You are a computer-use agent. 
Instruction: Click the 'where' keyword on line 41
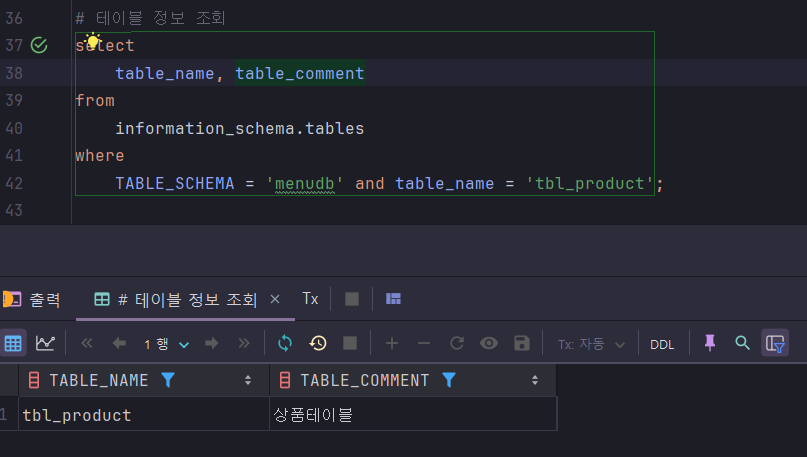click(99, 155)
